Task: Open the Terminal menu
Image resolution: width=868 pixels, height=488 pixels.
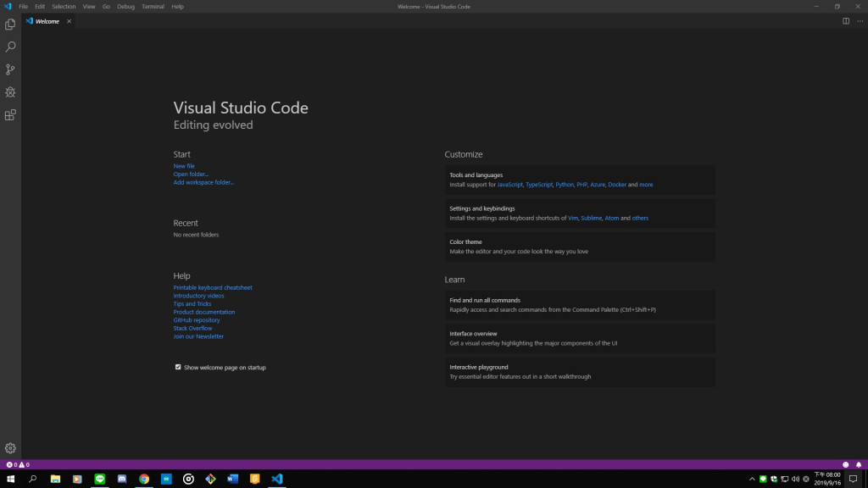Action: pos(153,7)
